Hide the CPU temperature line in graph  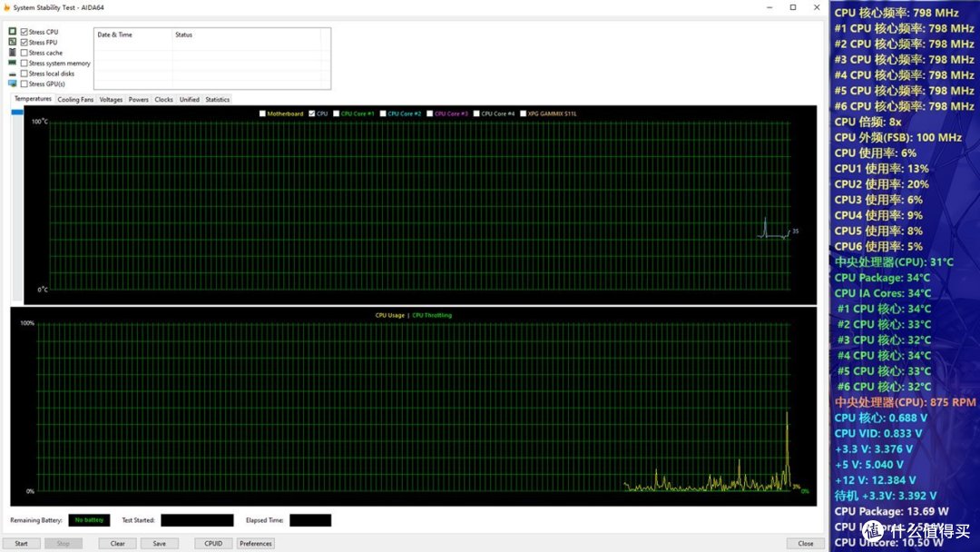pos(312,113)
